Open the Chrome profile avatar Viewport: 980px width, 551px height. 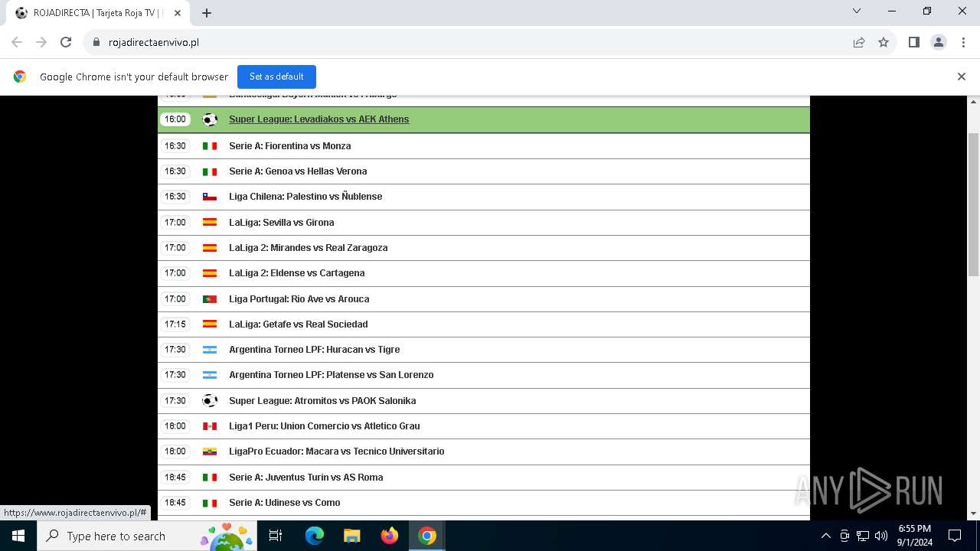[939, 42]
